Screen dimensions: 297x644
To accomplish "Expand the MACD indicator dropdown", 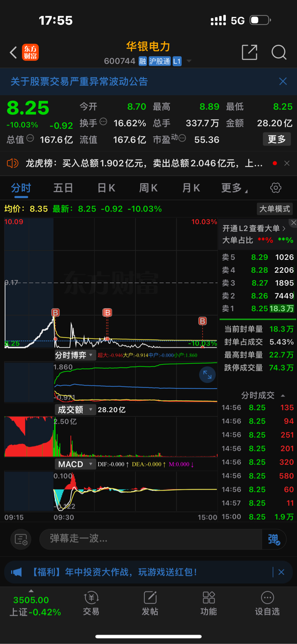I will pyautogui.click(x=75, y=464).
